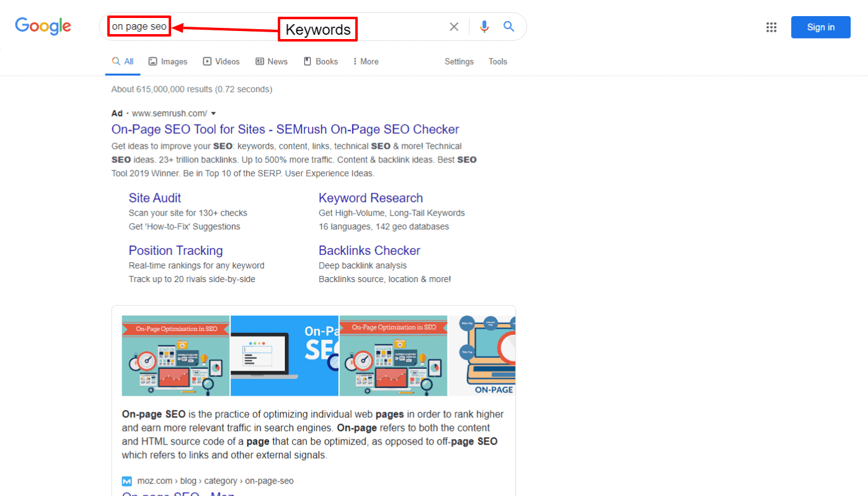
Task: Expand ad info arrow beside semrush URL
Action: click(x=213, y=113)
